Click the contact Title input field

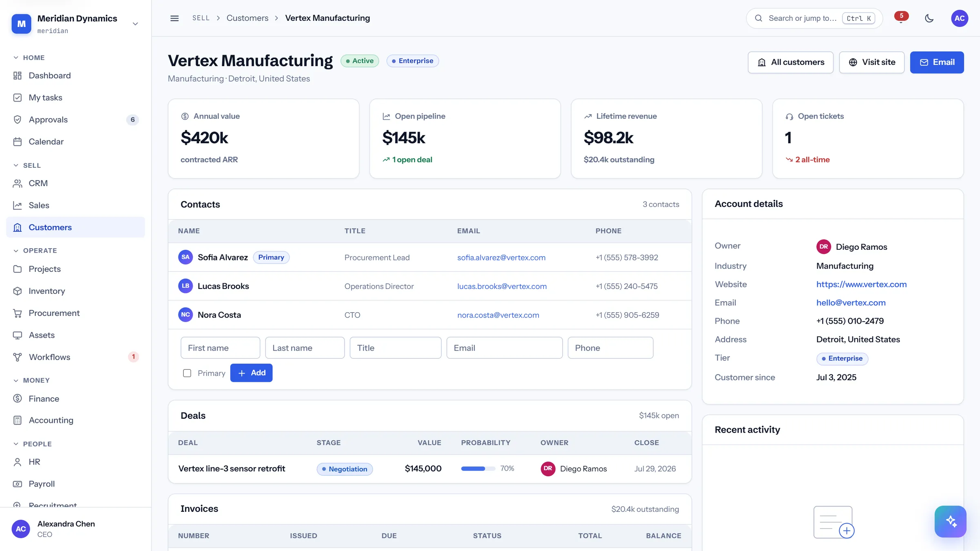coord(396,348)
